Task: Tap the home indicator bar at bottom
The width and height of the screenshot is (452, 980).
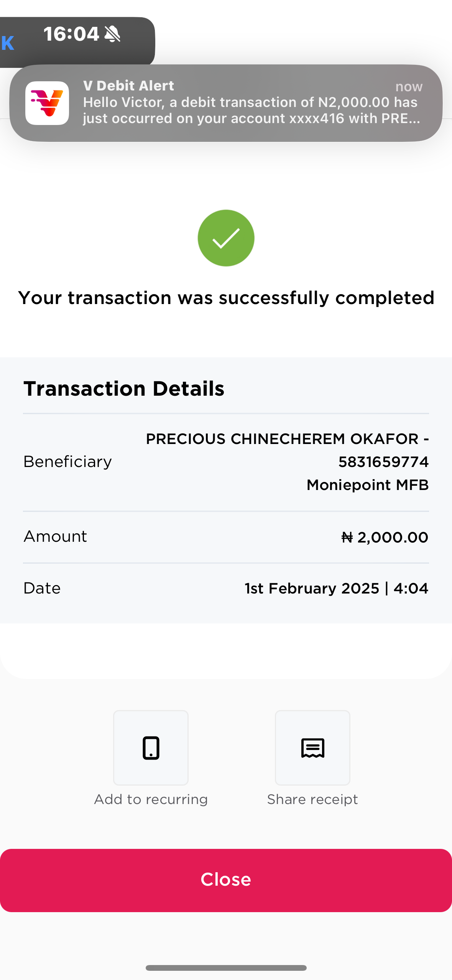Action: pyautogui.click(x=226, y=968)
